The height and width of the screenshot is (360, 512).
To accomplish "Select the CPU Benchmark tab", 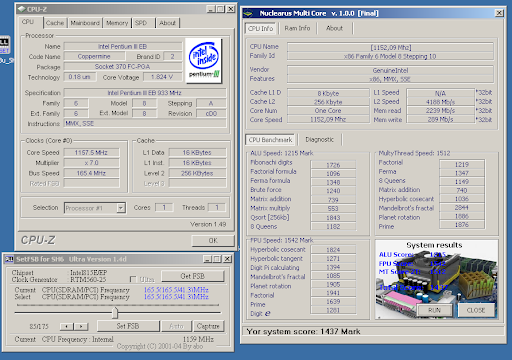I will pos(270,140).
